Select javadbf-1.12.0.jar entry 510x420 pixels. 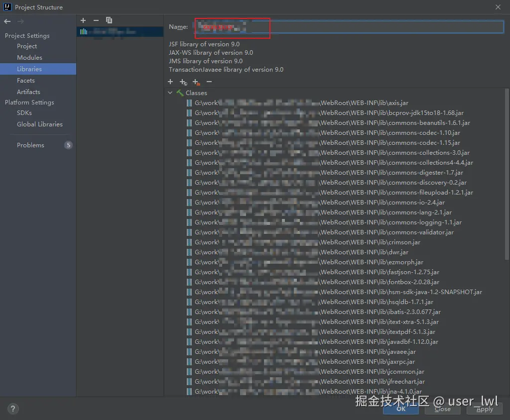pos(313,342)
